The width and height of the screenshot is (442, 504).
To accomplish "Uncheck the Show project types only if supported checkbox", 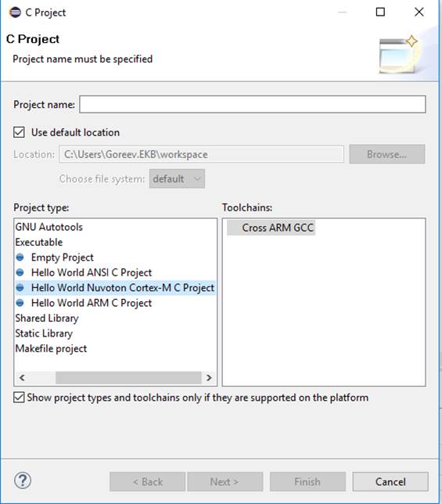I will tap(19, 398).
